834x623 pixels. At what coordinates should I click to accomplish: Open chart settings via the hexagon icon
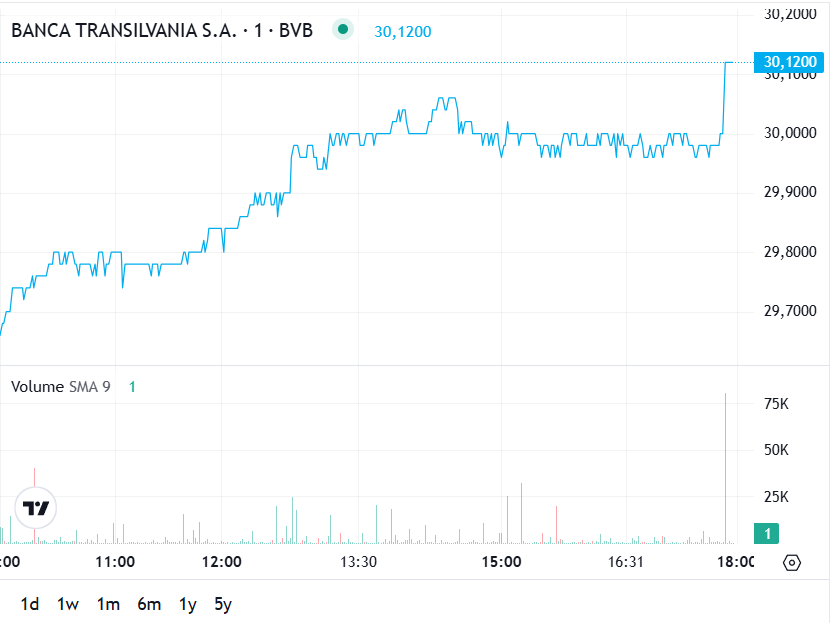(x=792, y=562)
